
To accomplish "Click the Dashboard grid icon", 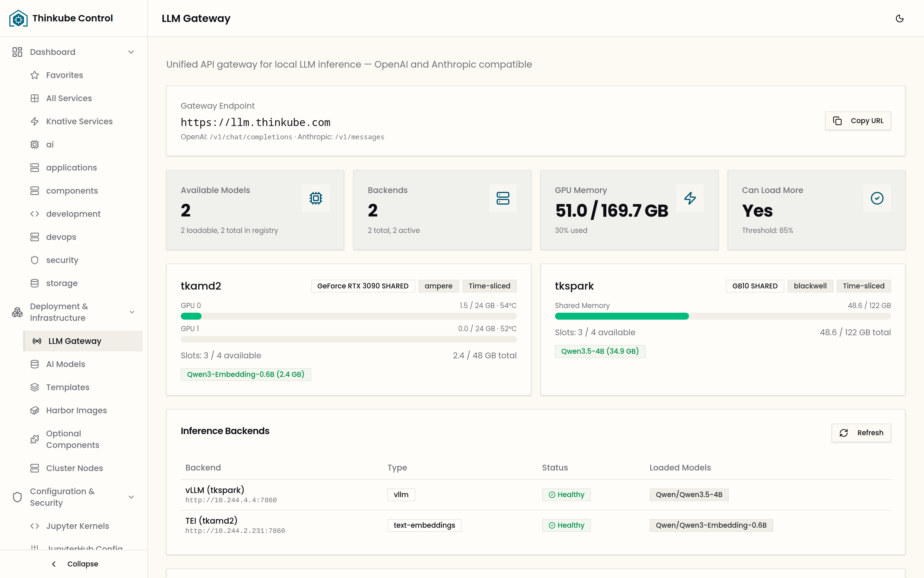I will click(x=17, y=52).
